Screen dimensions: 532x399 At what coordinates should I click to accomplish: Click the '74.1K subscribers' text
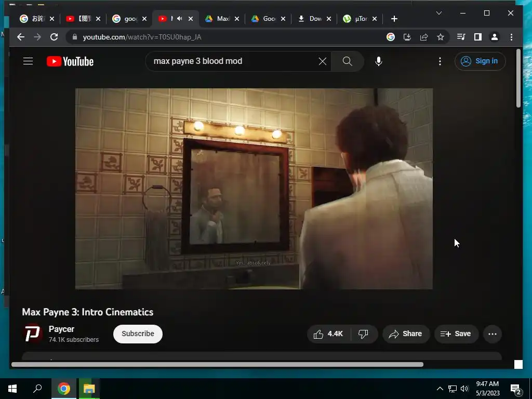pyautogui.click(x=74, y=340)
